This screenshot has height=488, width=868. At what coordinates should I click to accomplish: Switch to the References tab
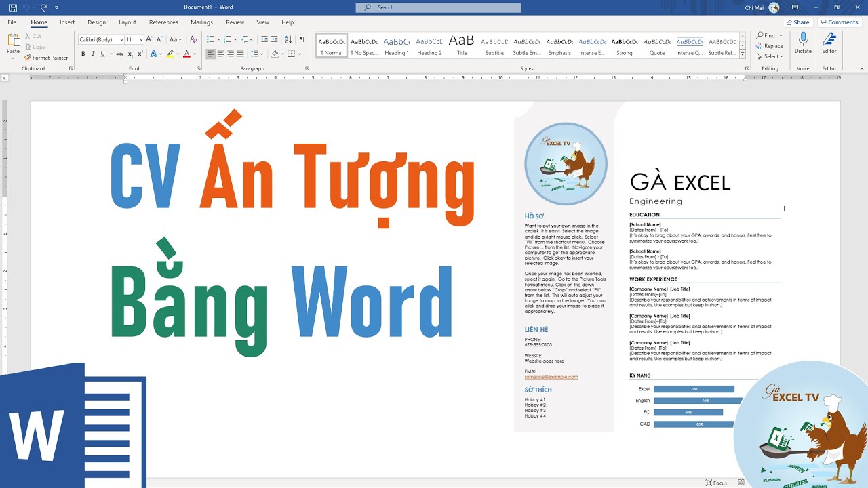(163, 22)
